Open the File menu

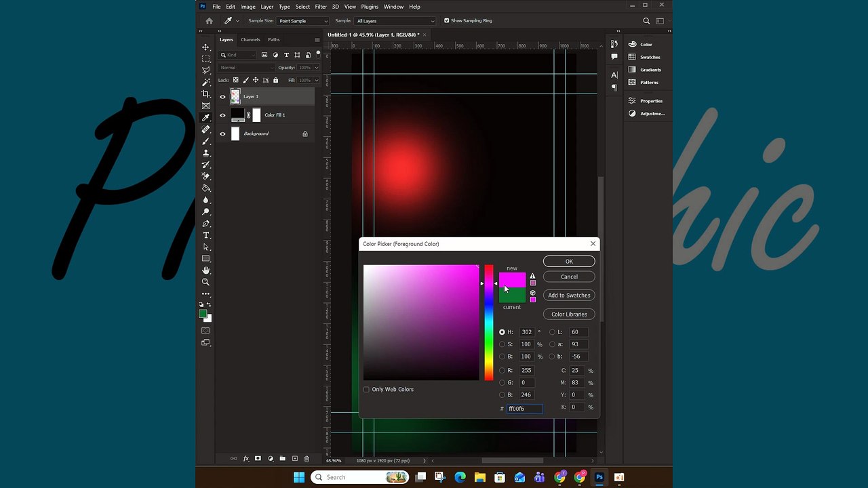pos(216,7)
